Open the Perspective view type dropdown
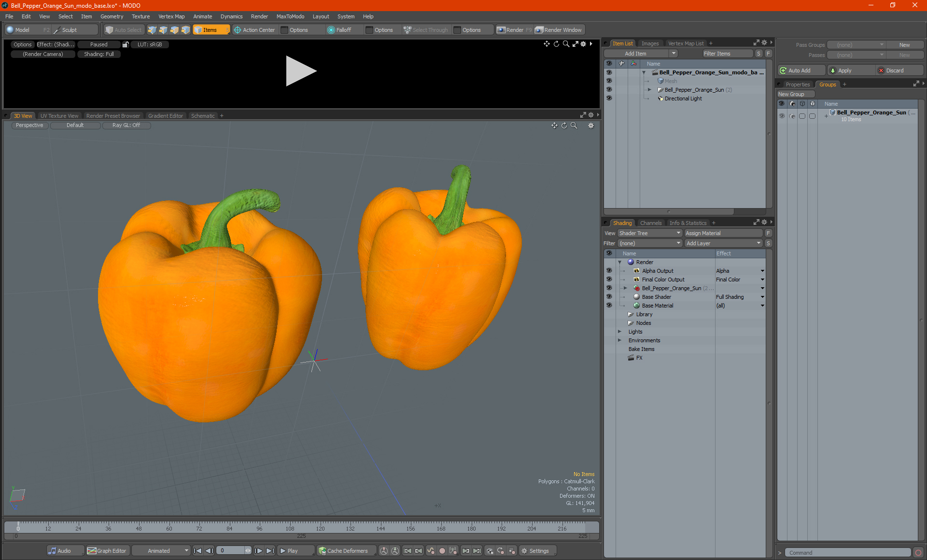Viewport: 927px width, 560px height. [29, 125]
